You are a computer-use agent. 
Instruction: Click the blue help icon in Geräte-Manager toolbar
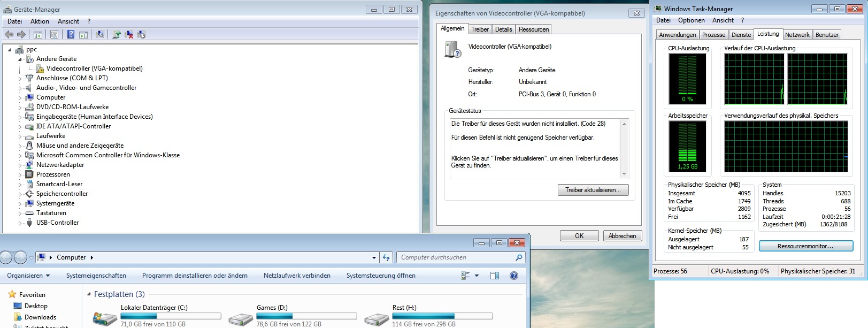pos(71,34)
